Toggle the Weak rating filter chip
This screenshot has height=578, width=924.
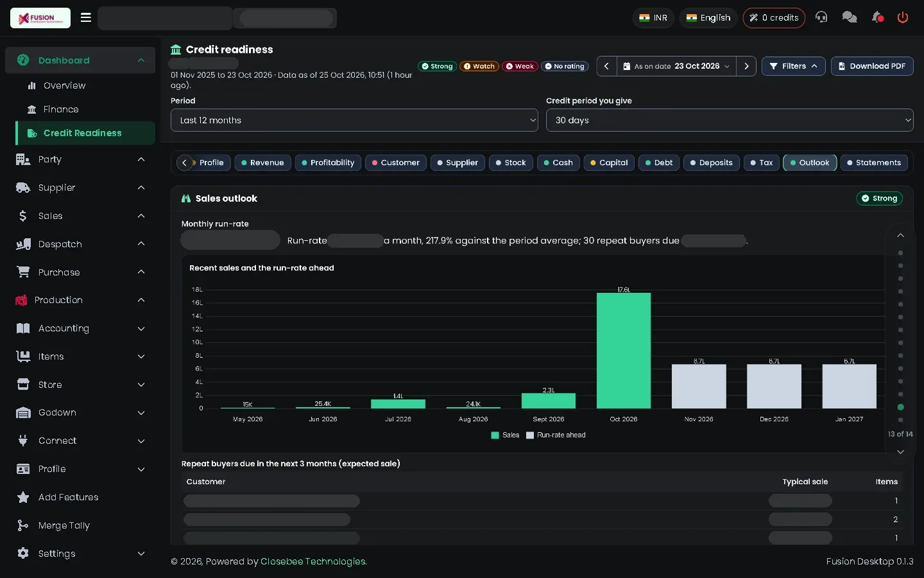[x=520, y=66]
